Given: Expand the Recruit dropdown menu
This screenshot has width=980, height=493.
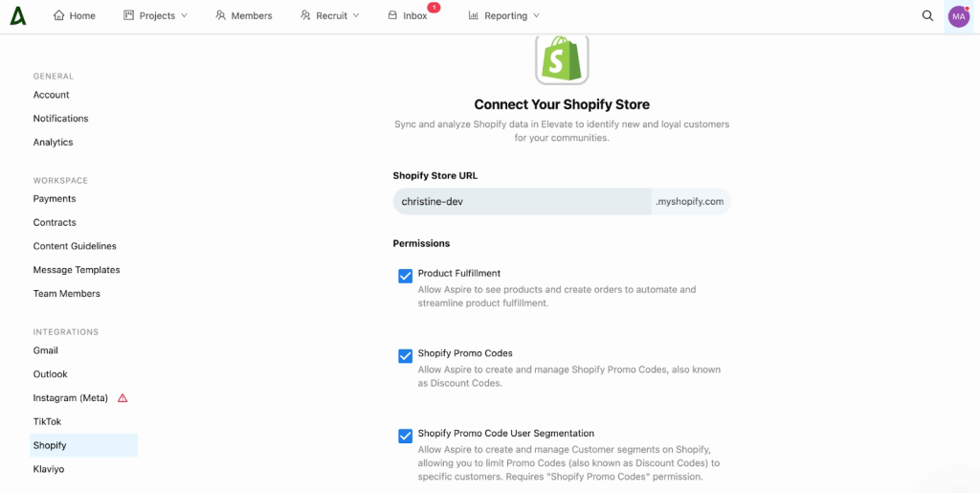Looking at the screenshot, I should (x=329, y=15).
